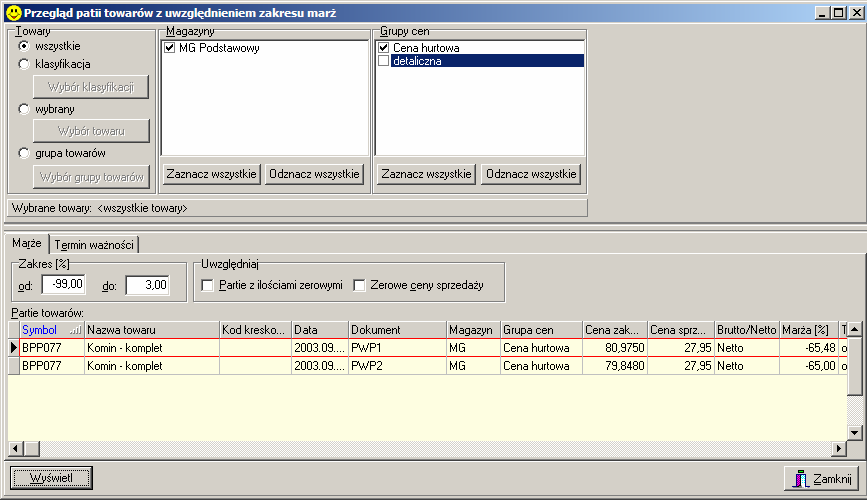Click the 'od' margin range field
The width and height of the screenshot is (867, 500).
tap(64, 284)
